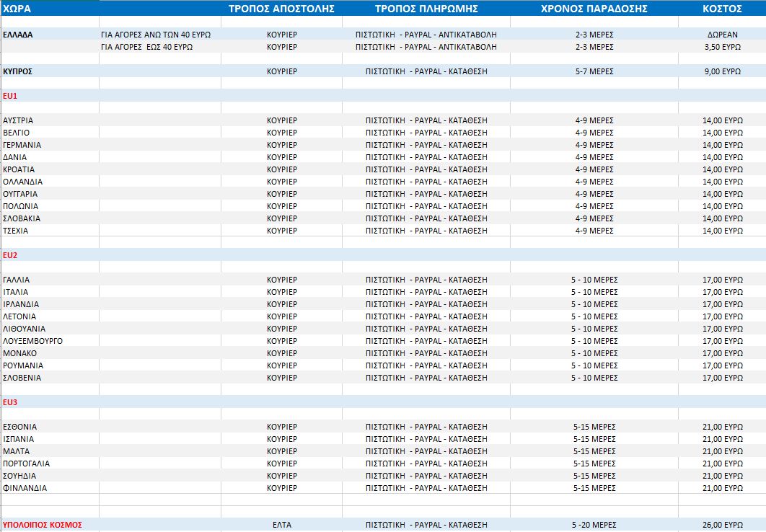Select the ΑΥΣΤΡΙΑ row label
The width and height of the screenshot is (766, 532).
pos(18,120)
